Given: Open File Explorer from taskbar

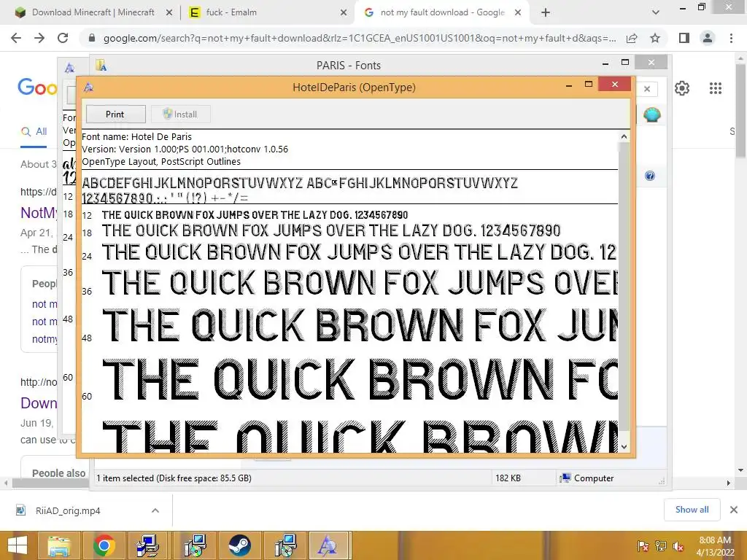Looking at the screenshot, I should click(58, 545).
